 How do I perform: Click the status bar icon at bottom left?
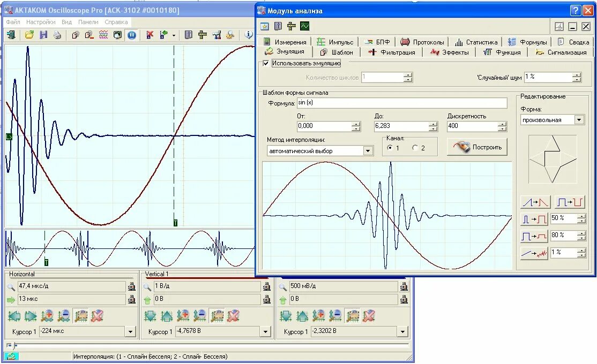tap(11, 357)
